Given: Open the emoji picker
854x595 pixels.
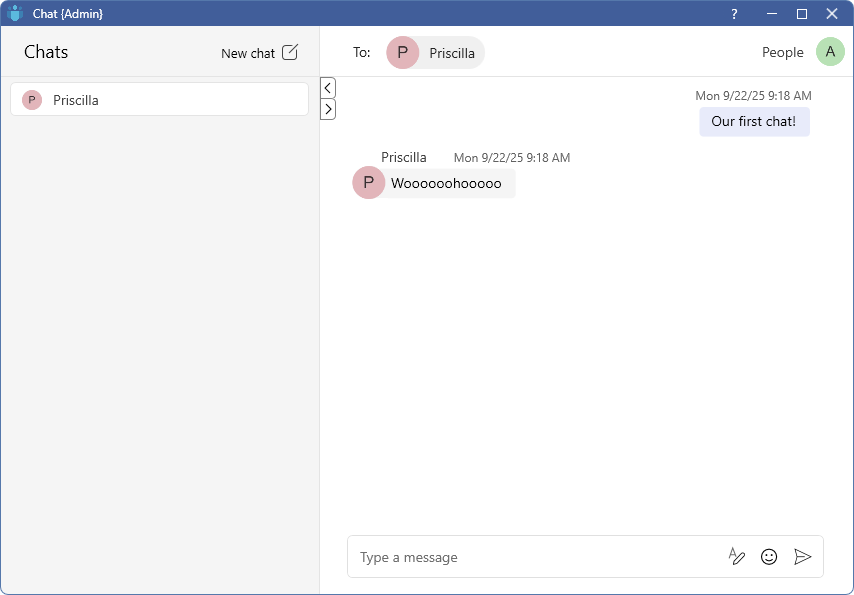Looking at the screenshot, I should [769, 557].
